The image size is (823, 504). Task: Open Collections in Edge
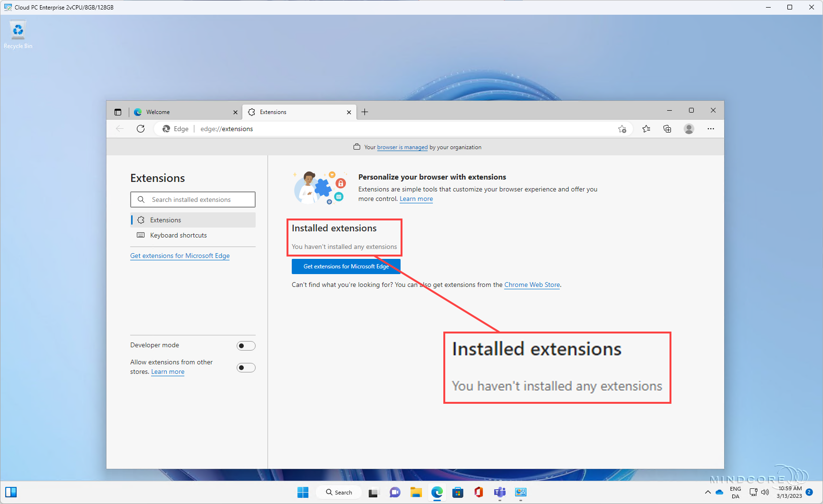click(x=667, y=129)
